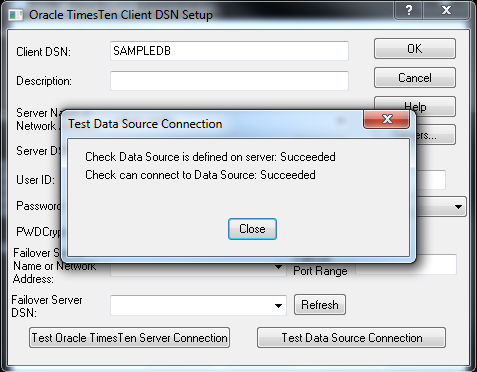Click Test Oracle TimesTen Server Connection

(x=129, y=338)
